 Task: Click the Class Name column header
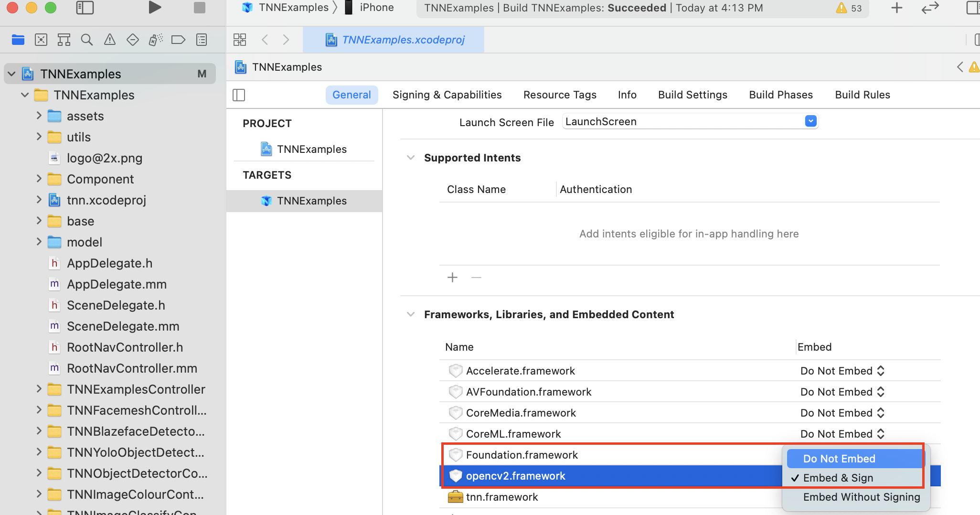476,189
